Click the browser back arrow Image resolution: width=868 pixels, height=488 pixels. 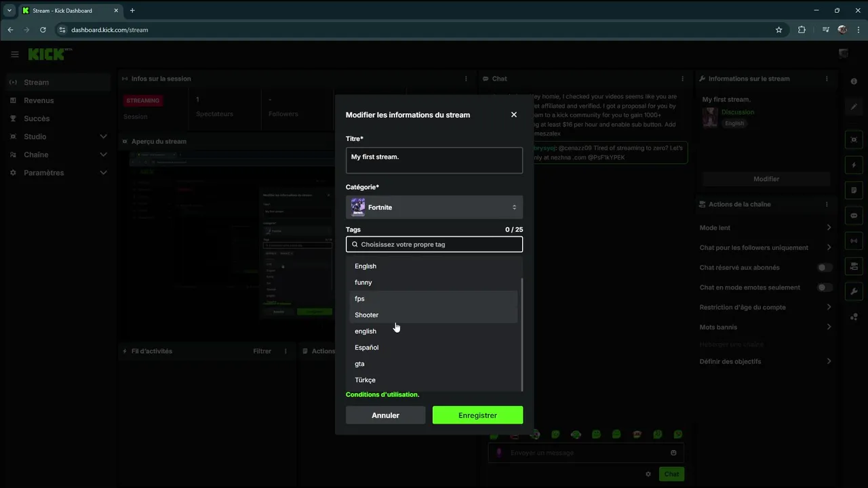[10, 30]
